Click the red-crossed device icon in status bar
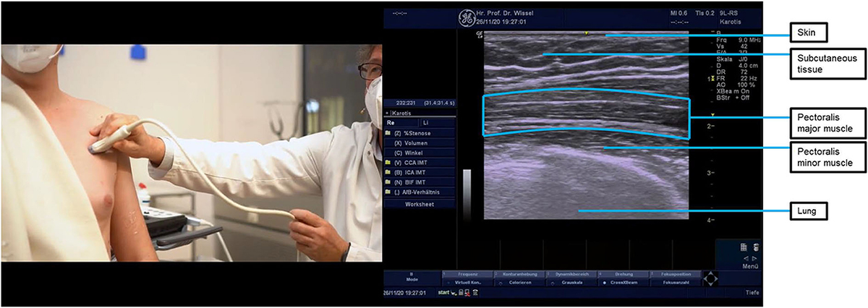The height and width of the screenshot is (308, 868). coord(467,293)
